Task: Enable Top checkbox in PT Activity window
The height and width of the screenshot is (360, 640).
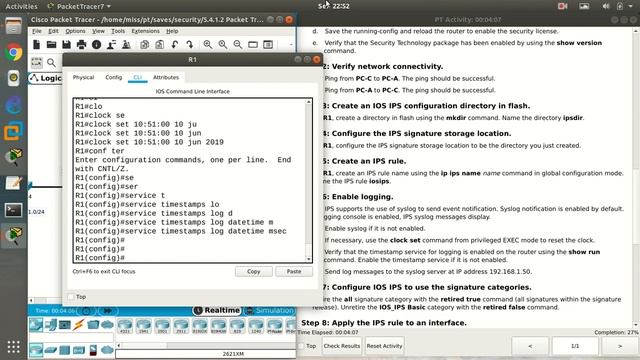Action: pyautogui.click(x=301, y=346)
